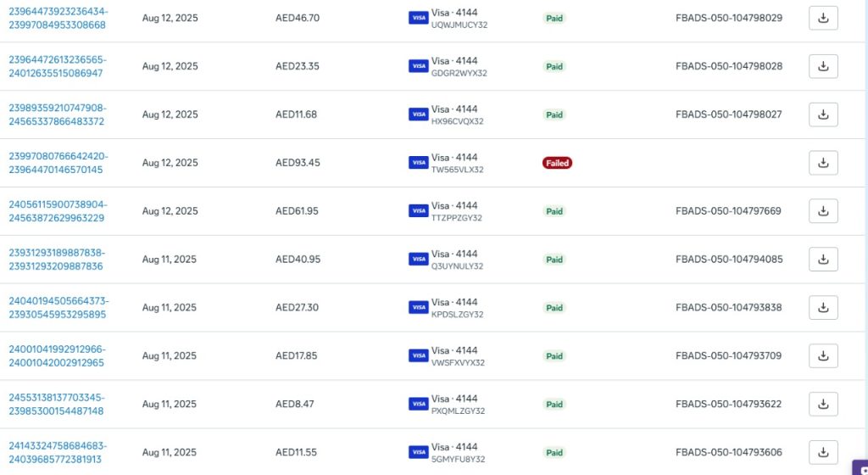Download receipt for FBADS-050-104793709
This screenshot has height=475, width=868.
[823, 355]
